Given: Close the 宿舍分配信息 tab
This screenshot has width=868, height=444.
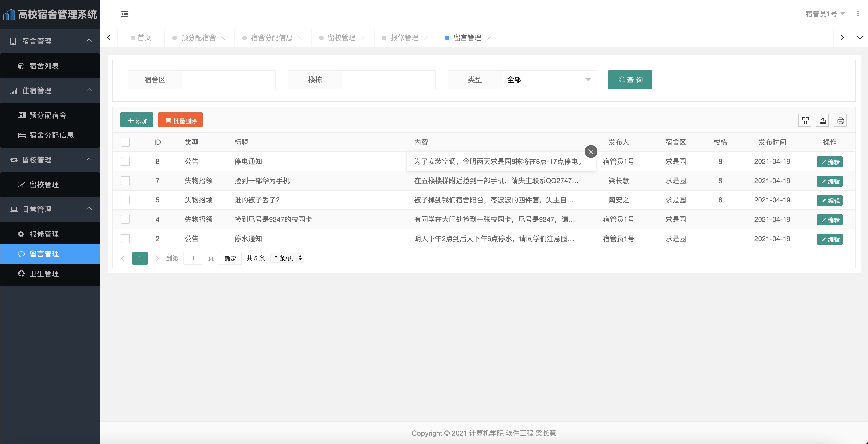Looking at the screenshot, I should point(300,38).
